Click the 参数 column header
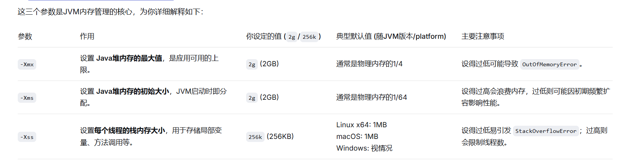The width and height of the screenshot is (644, 163). [25, 37]
